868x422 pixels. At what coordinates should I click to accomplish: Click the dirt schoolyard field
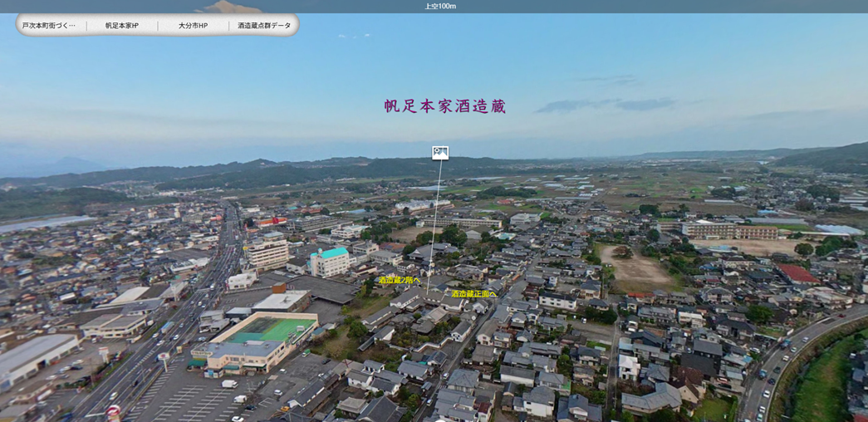635,267
